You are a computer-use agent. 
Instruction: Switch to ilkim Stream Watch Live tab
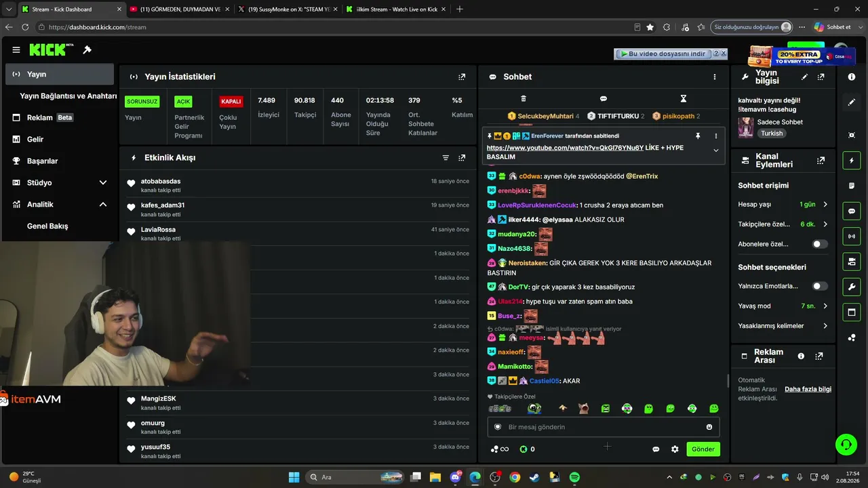tap(396, 9)
